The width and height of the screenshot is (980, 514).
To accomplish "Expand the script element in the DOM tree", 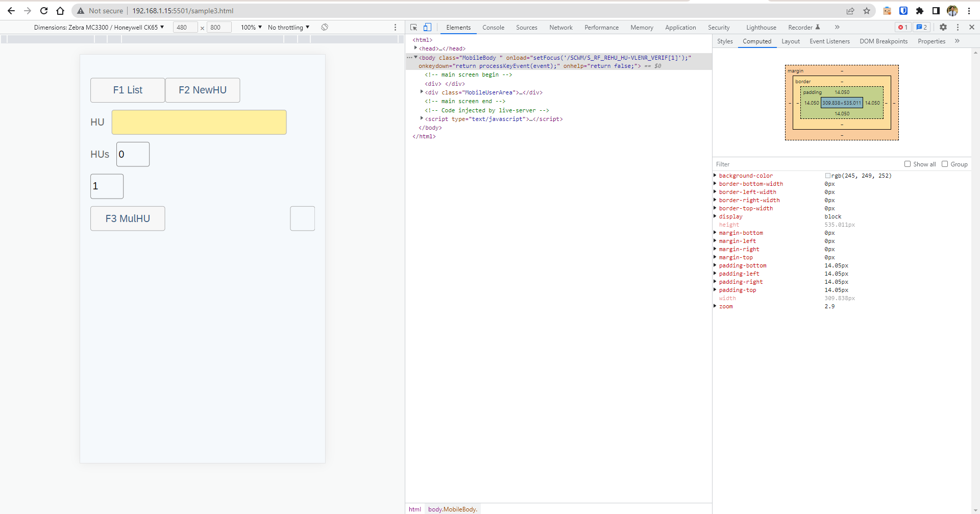I will coord(421,118).
